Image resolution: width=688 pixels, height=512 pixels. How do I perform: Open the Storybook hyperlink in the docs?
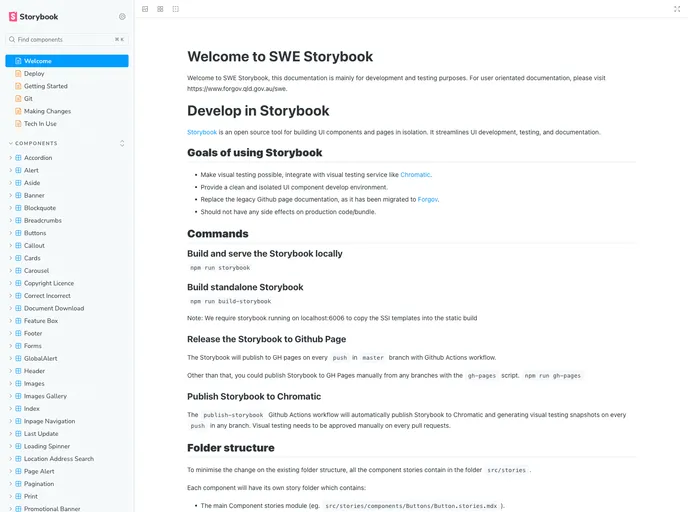[x=202, y=132]
